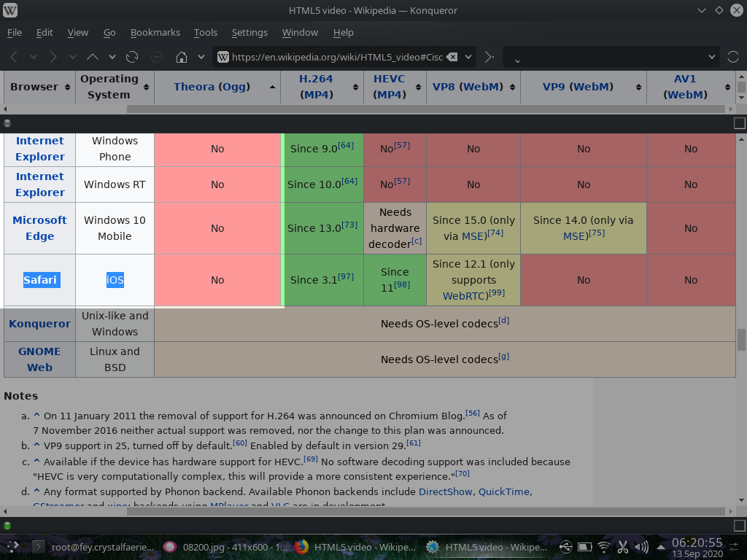The height and width of the screenshot is (560, 747).
Task: Clear the URL bar text
Action: click(452, 57)
